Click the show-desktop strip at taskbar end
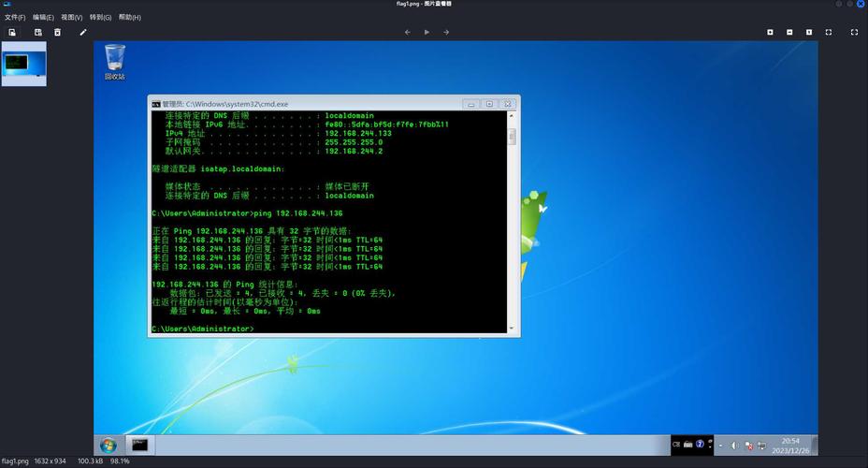Viewport: 868px width, 468px height. click(815, 446)
